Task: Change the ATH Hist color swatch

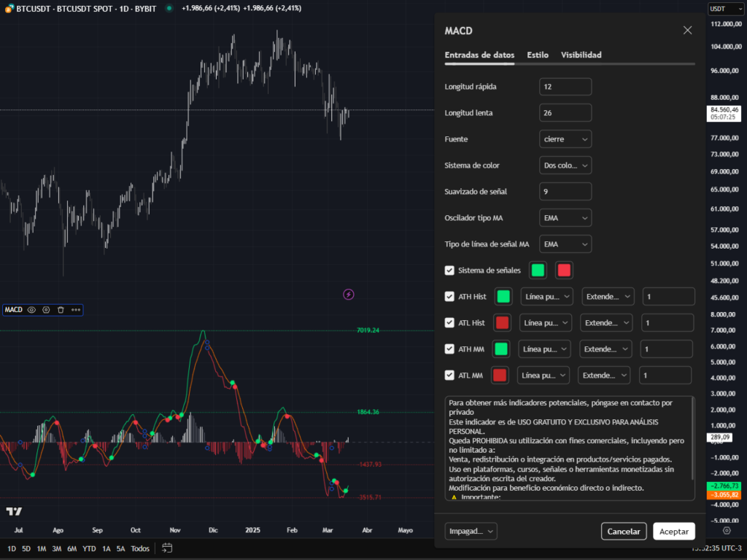Action: [503, 297]
